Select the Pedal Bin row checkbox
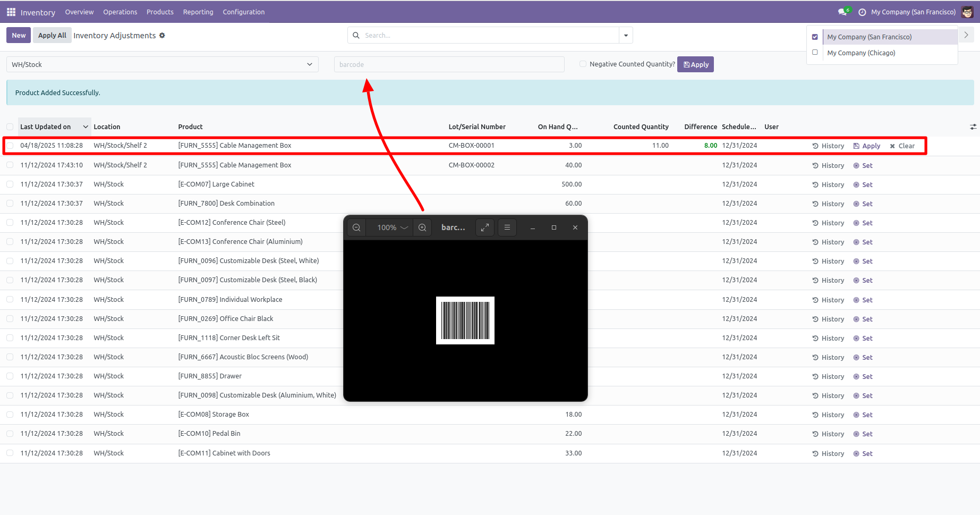This screenshot has width=980, height=515. point(10,434)
